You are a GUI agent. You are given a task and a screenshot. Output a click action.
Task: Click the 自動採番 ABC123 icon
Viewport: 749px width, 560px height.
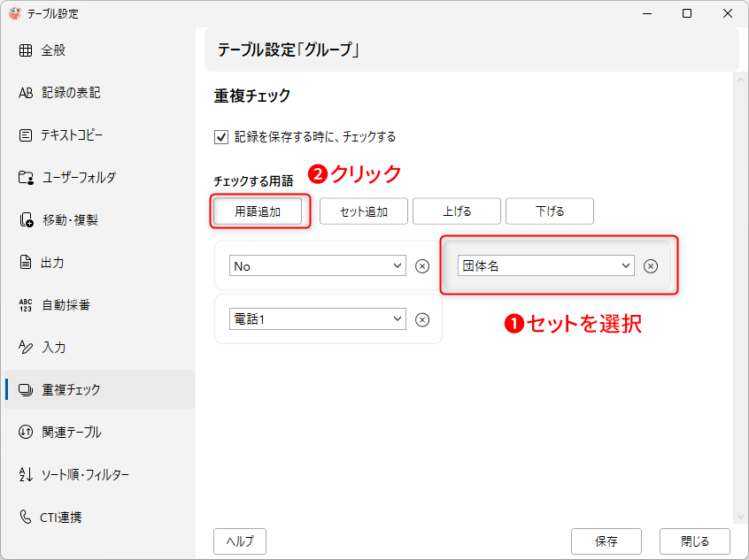pos(26,305)
